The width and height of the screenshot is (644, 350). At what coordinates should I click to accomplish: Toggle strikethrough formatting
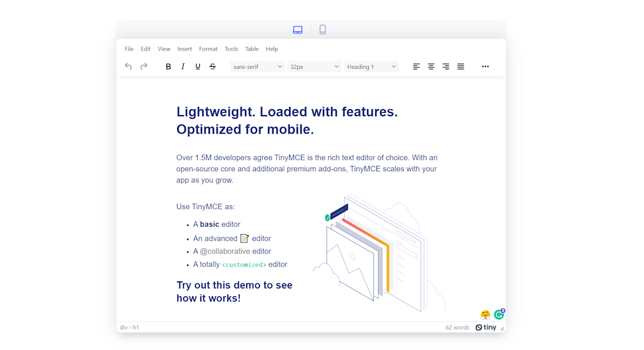coord(212,67)
